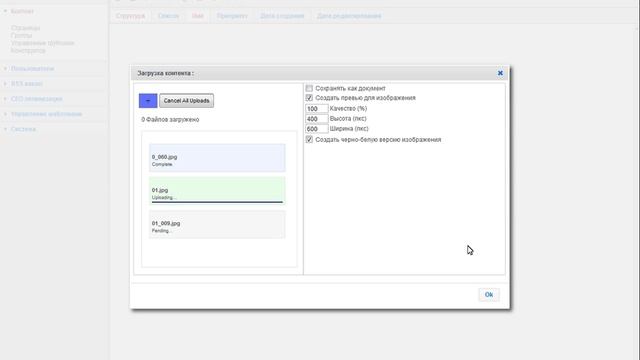
Task: Sort by Дата редактирования column
Action: click(x=349, y=16)
